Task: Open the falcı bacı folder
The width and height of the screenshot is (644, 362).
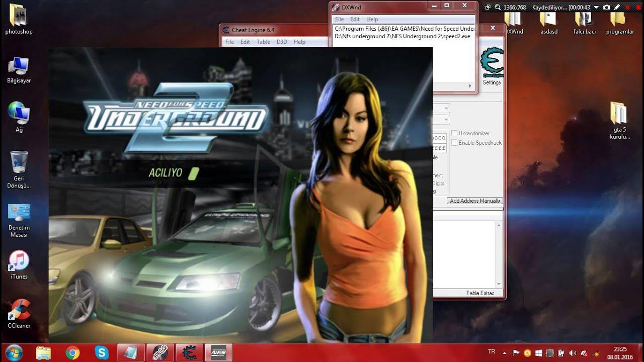Action: click(x=584, y=23)
